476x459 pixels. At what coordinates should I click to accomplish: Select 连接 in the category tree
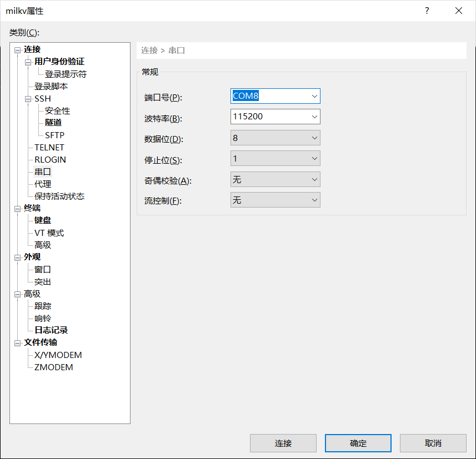32,49
